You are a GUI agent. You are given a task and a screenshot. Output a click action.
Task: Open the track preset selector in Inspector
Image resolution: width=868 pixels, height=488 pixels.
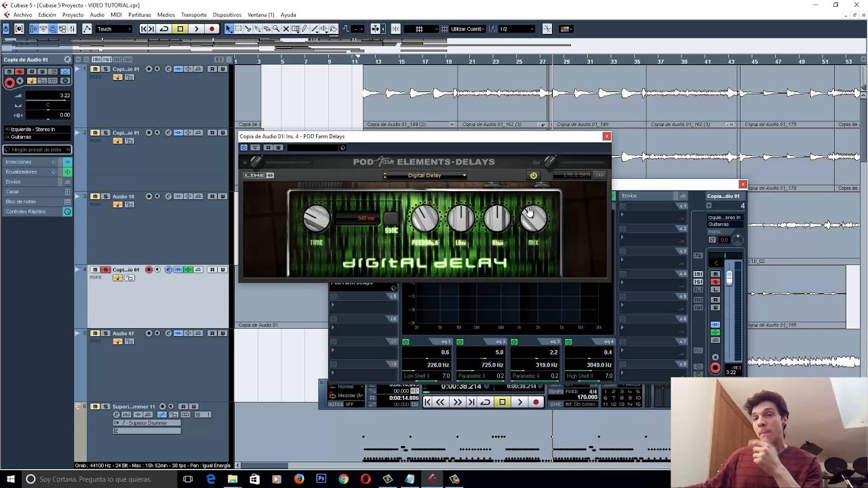coord(37,150)
